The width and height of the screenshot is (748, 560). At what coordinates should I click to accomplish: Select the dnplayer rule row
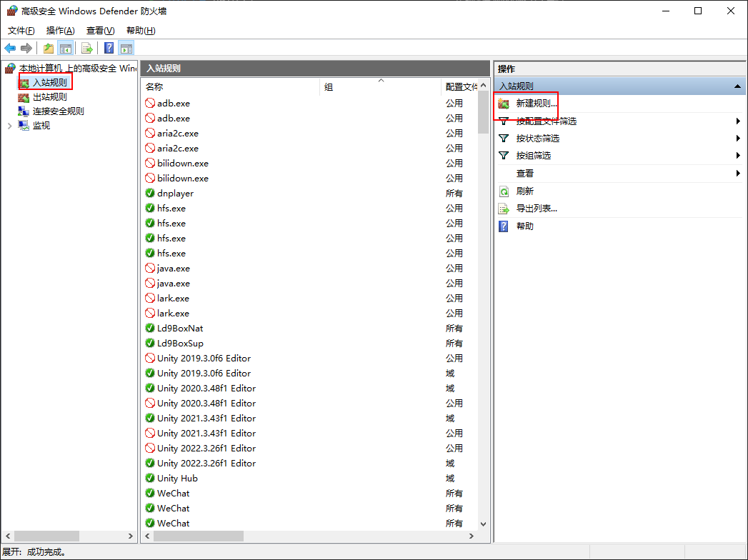pyautogui.click(x=310, y=193)
